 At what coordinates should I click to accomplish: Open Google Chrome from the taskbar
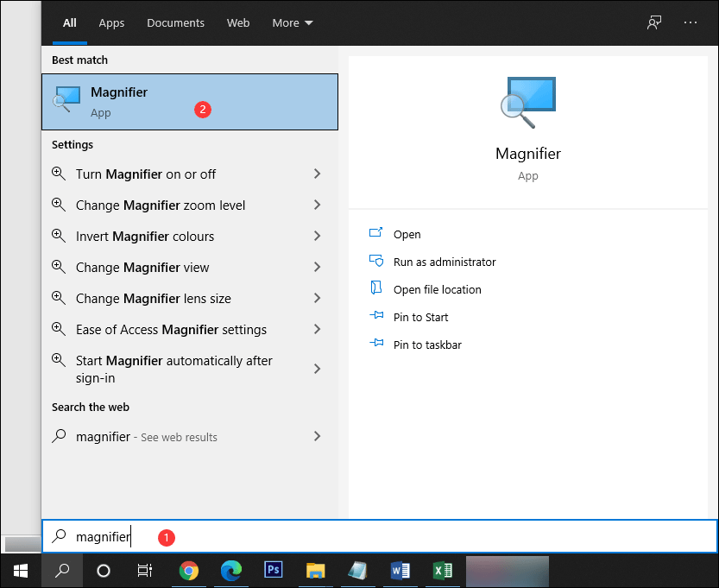[x=189, y=571]
